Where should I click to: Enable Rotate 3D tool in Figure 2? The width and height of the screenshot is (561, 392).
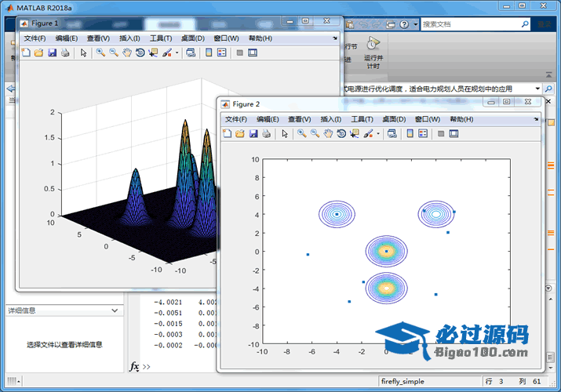click(341, 133)
